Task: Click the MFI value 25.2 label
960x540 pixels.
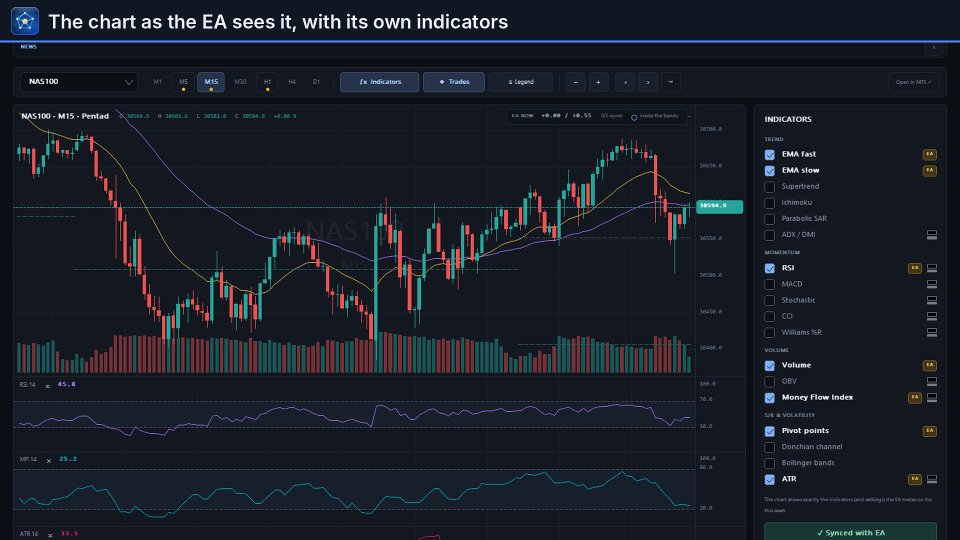Action: click(68, 459)
